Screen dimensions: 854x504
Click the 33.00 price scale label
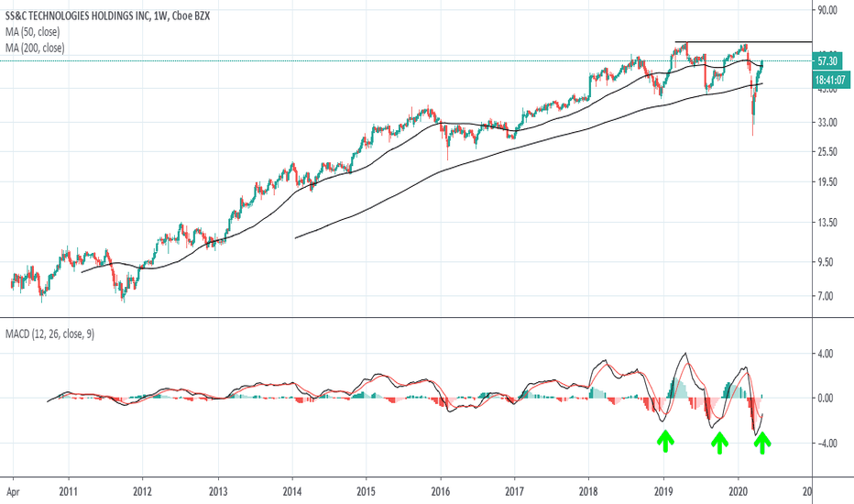[x=827, y=123]
